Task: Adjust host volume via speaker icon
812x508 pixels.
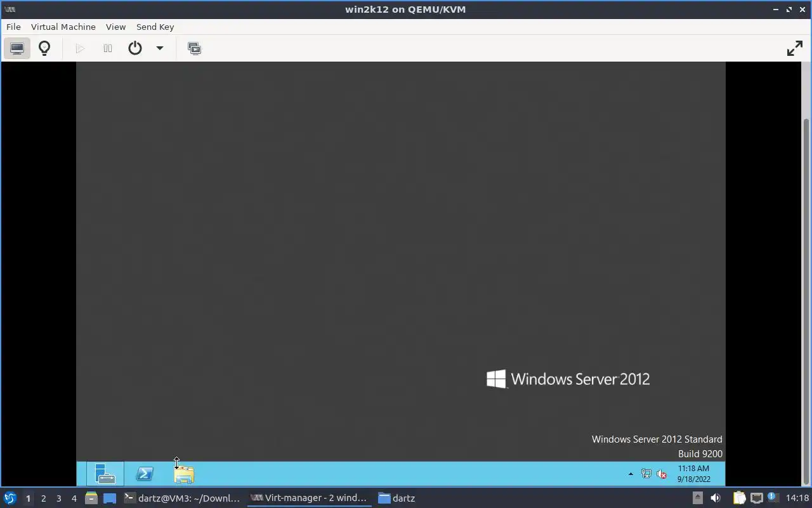Action: (x=715, y=498)
